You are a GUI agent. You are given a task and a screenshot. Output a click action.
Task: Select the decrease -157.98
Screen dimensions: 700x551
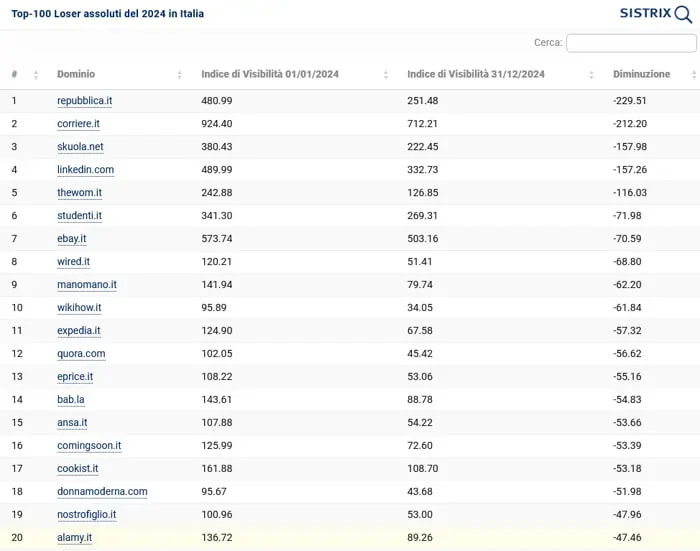pos(629,147)
